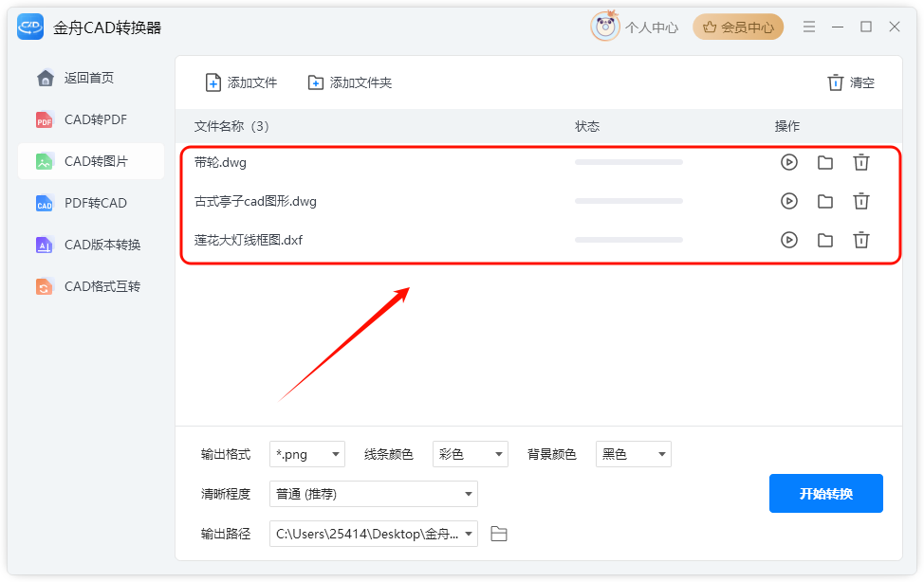
Task: Open the CAD格式互转 section
Action: [88, 286]
